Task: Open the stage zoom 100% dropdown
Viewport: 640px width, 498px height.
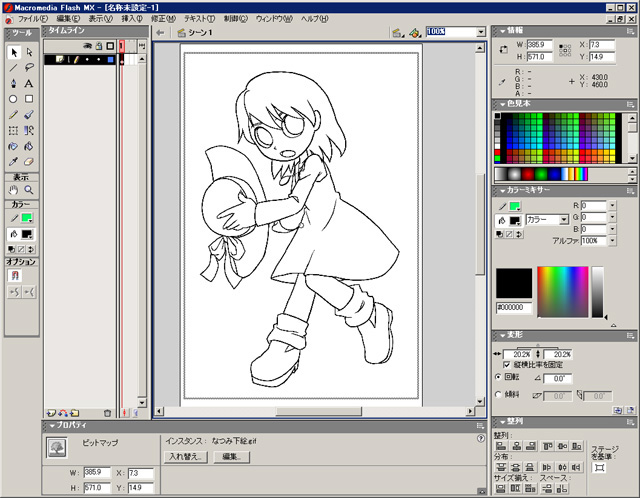Action: point(481,32)
